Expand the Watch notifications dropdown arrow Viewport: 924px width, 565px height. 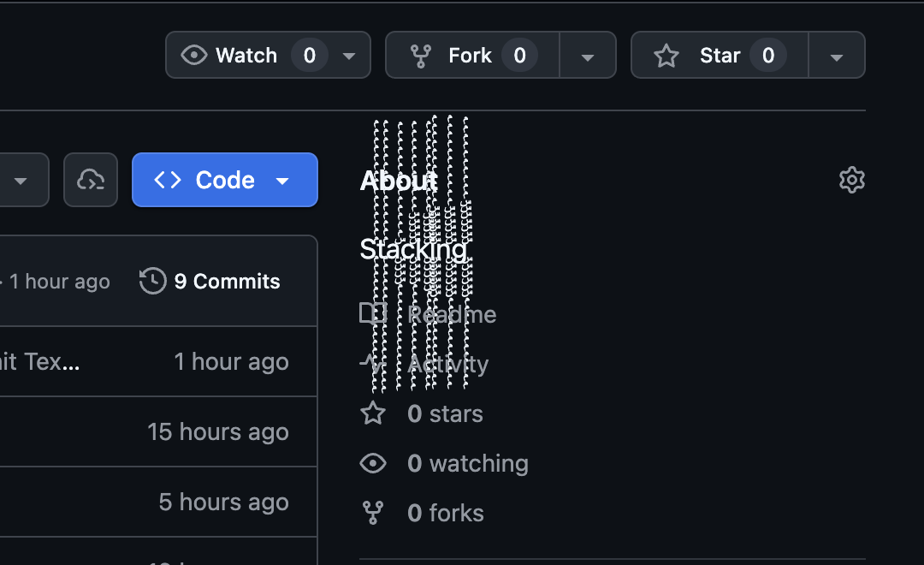click(349, 56)
